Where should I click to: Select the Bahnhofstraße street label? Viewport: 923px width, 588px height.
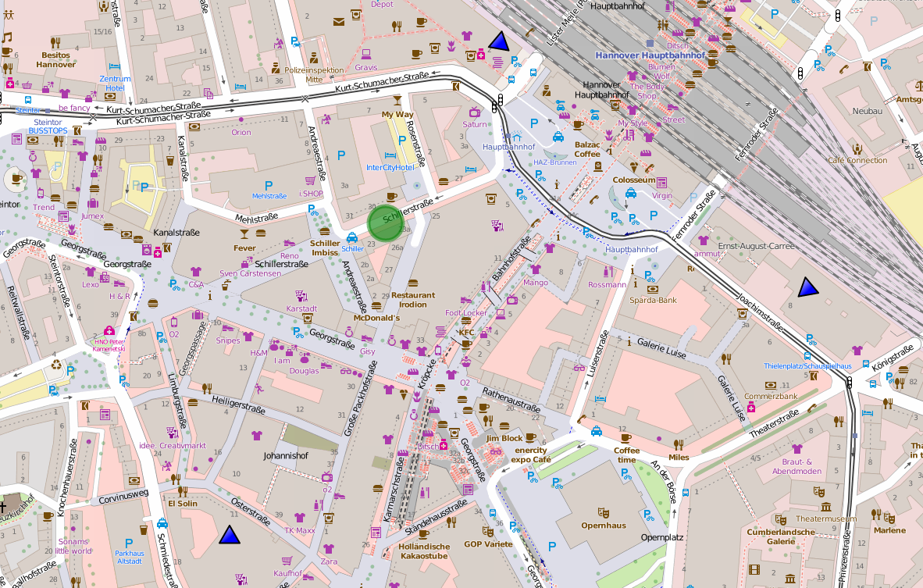[x=511, y=259]
